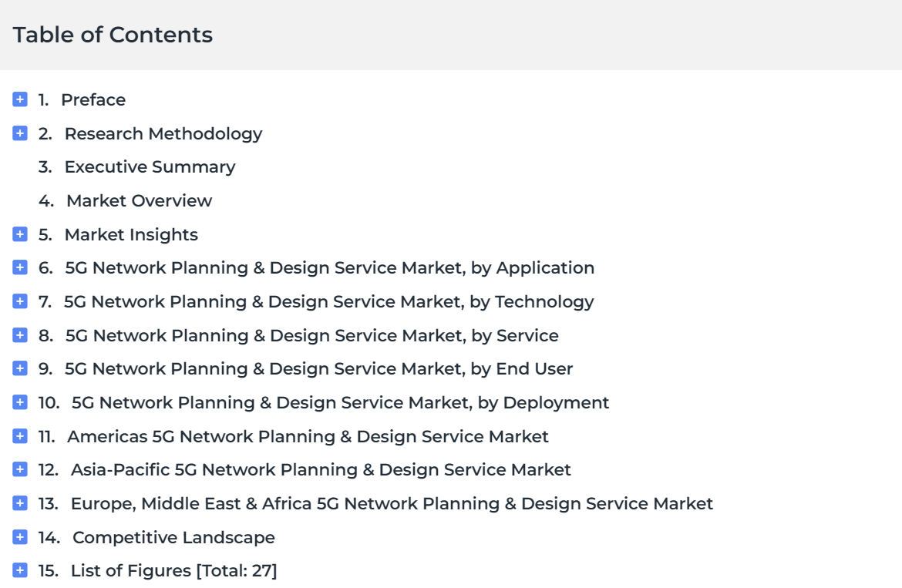
Task: Expand the List of Figures plus icon
Action: [x=20, y=570]
